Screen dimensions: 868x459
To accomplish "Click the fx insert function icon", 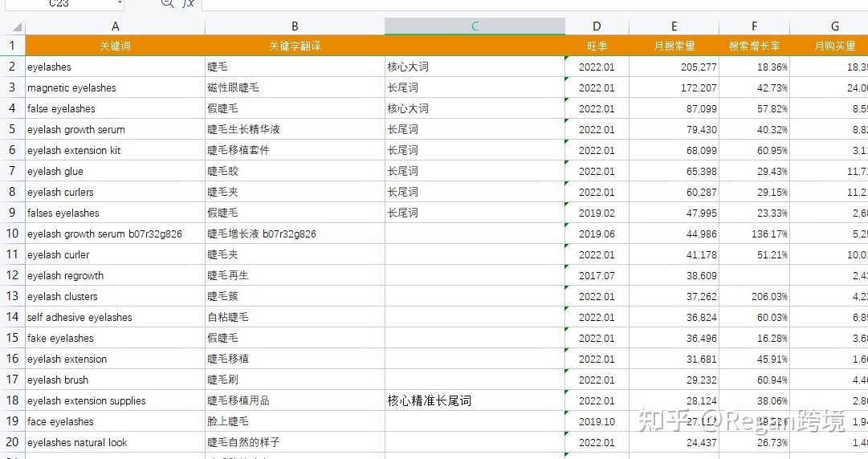I will pos(188,3).
